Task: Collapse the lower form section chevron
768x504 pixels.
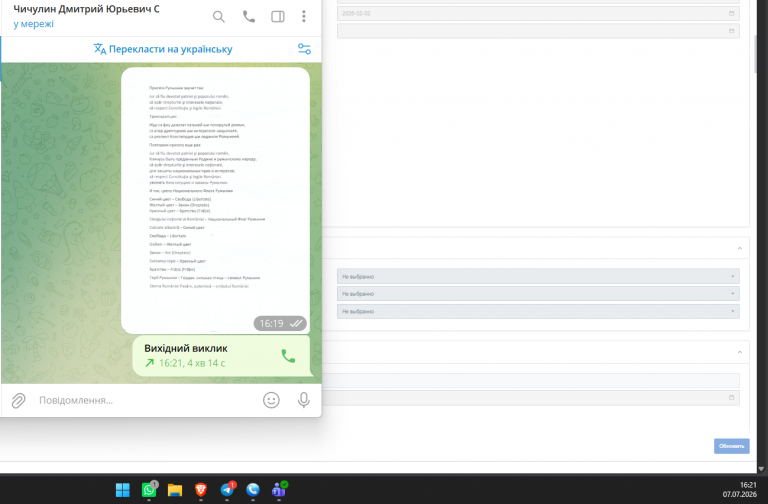Action: point(740,352)
